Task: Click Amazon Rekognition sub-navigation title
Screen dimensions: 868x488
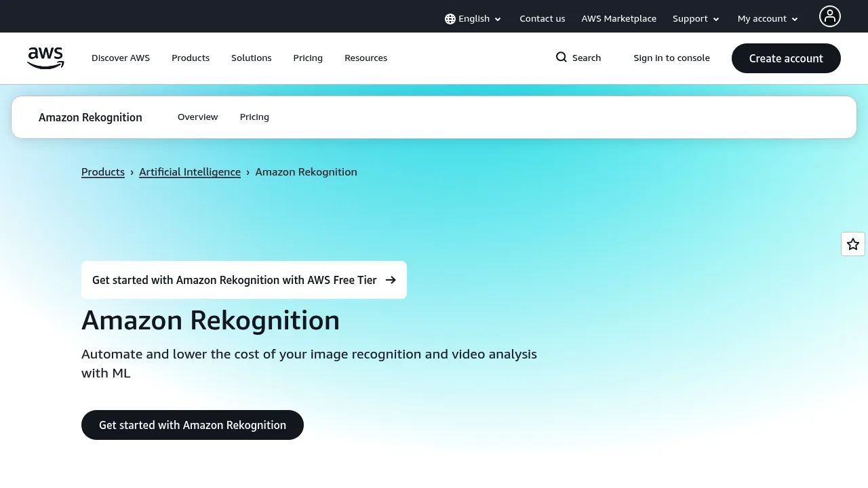Action: tap(90, 117)
